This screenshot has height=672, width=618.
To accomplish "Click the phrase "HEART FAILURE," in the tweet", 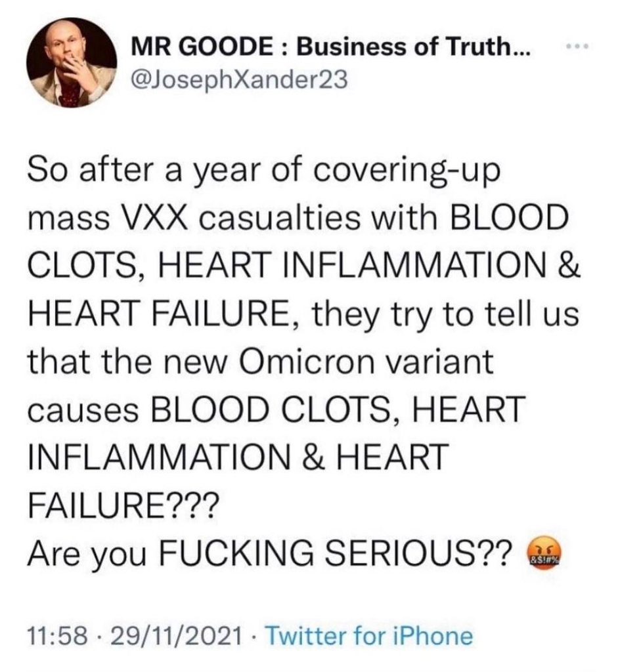I will (164, 314).
